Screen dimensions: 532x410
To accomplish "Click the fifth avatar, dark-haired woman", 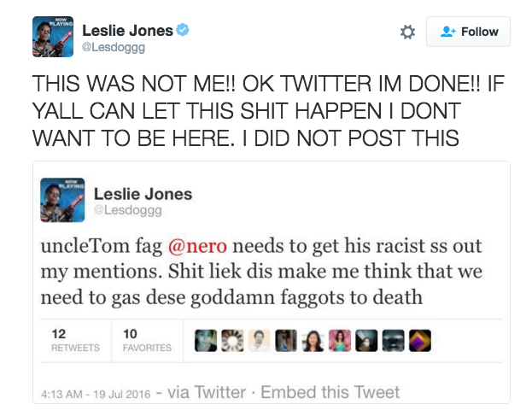I will (x=313, y=341).
